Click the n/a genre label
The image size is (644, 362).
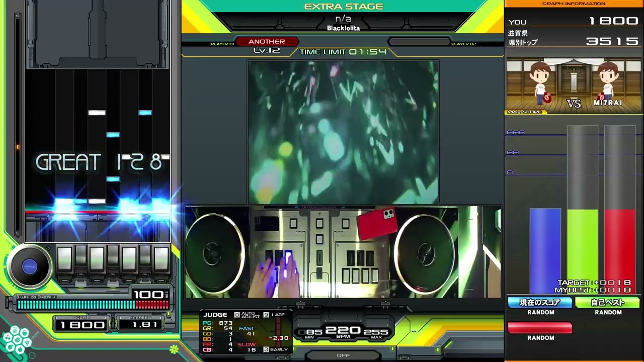[x=343, y=19]
